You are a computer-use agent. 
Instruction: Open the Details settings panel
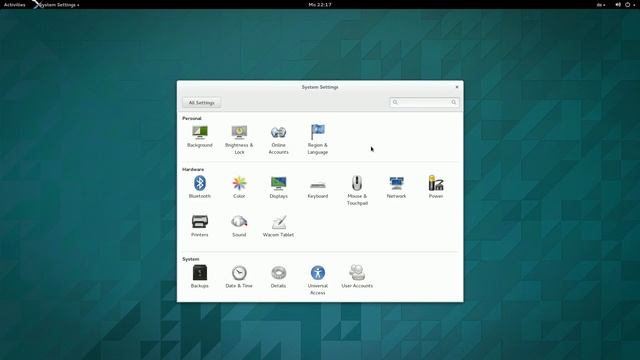tap(278, 277)
